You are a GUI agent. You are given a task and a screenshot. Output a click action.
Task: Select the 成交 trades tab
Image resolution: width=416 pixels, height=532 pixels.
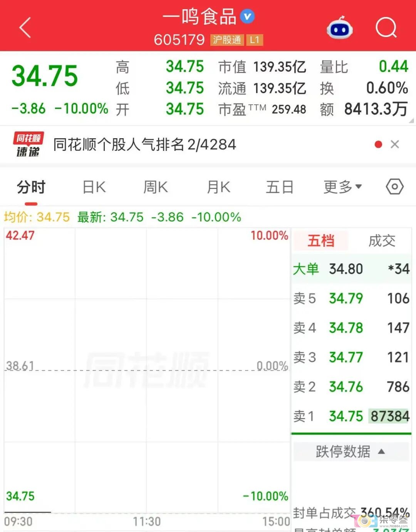(x=382, y=241)
